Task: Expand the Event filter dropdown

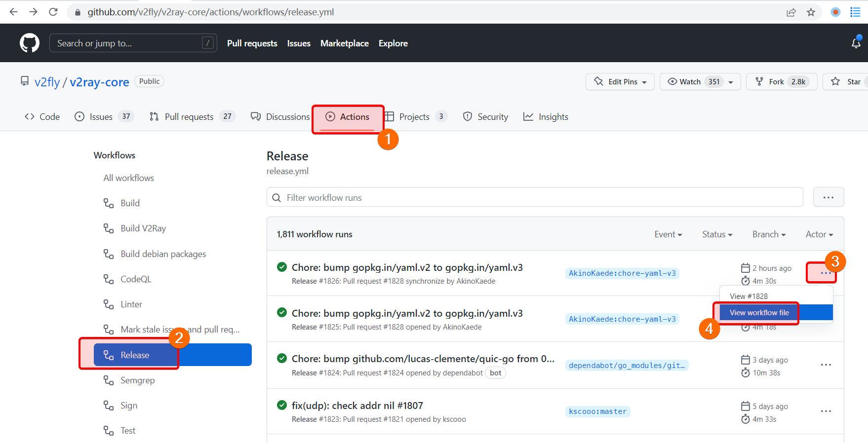Action: (668, 234)
